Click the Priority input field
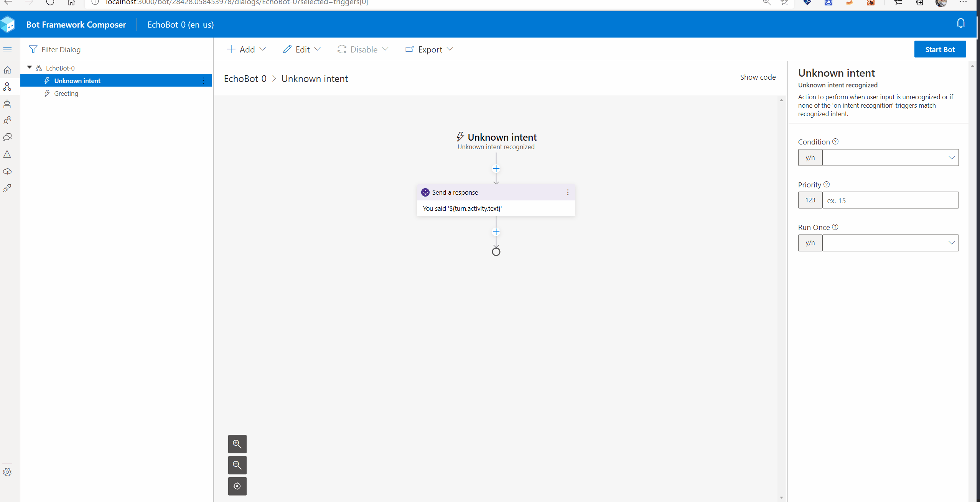The width and height of the screenshot is (980, 502). tap(890, 200)
